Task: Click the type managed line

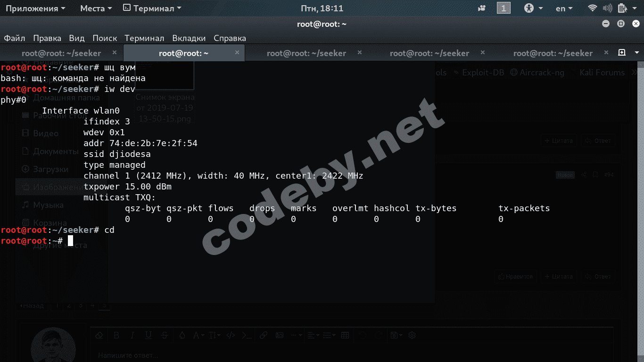Action: pyautogui.click(x=115, y=165)
